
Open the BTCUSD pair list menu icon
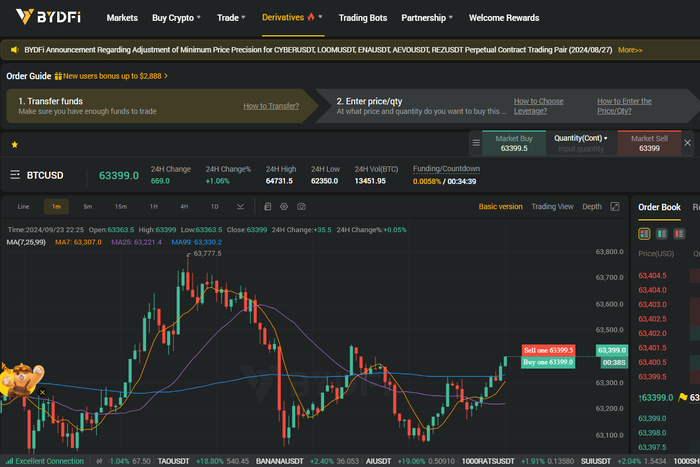coord(15,175)
